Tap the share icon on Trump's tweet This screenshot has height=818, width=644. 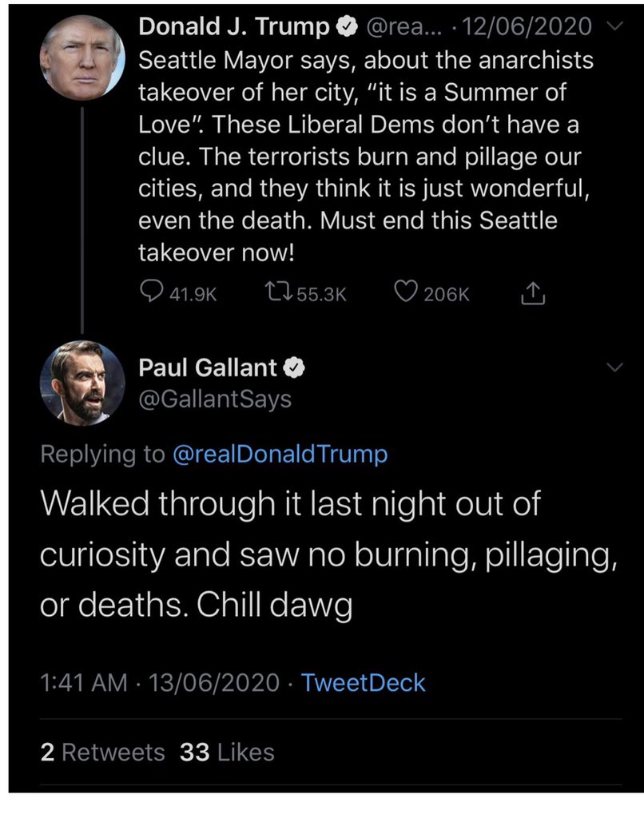click(x=531, y=295)
